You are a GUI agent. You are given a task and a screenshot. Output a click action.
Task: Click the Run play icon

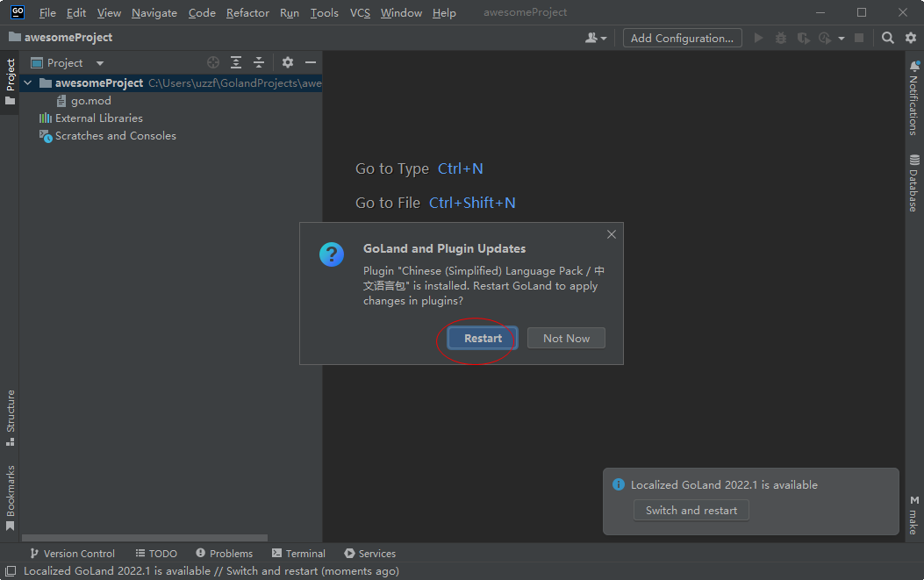[759, 38]
